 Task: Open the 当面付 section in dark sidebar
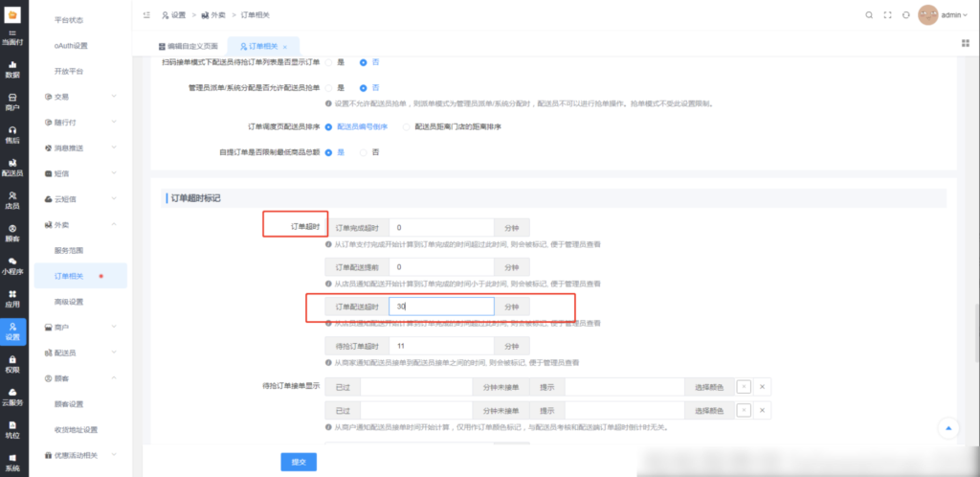(12, 37)
